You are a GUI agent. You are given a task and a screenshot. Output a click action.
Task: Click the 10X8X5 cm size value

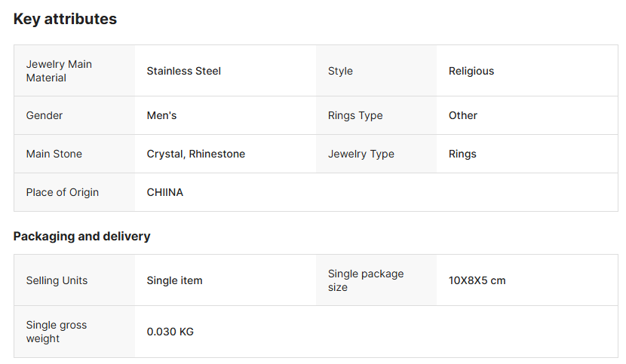477,280
